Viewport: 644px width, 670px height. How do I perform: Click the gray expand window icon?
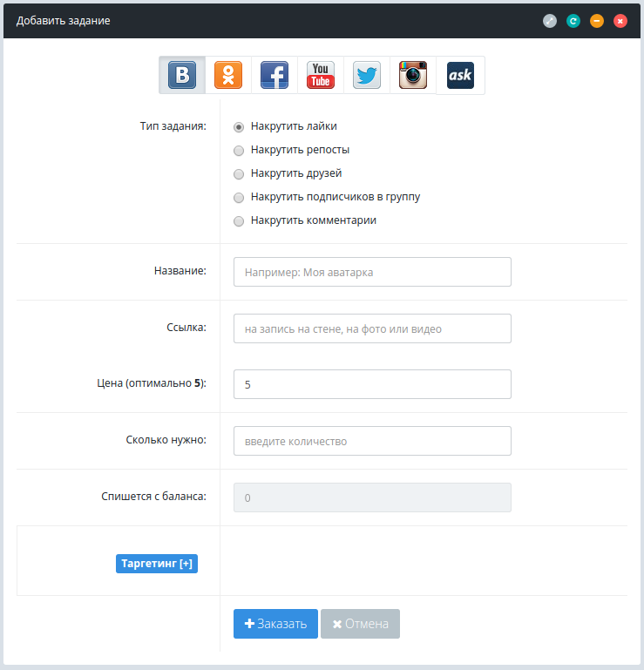coord(550,21)
